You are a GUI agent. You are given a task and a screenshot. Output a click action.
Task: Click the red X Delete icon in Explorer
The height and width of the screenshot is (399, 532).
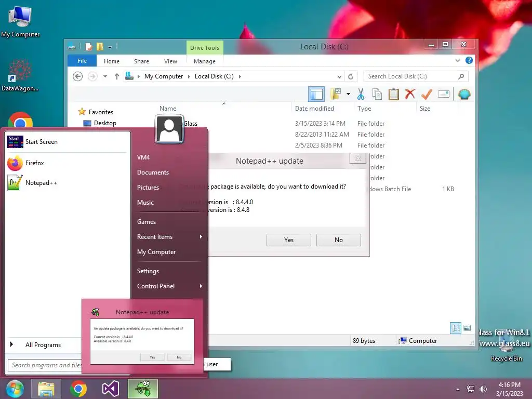[410, 94]
